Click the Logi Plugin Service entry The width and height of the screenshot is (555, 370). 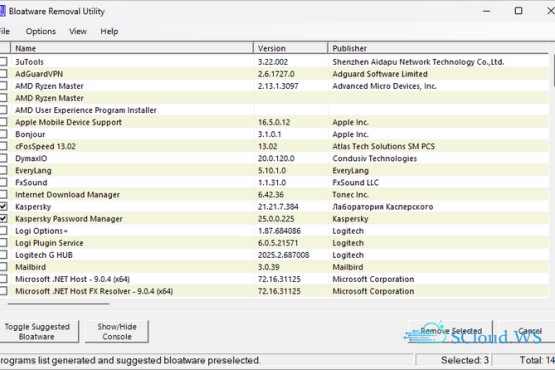(49, 243)
